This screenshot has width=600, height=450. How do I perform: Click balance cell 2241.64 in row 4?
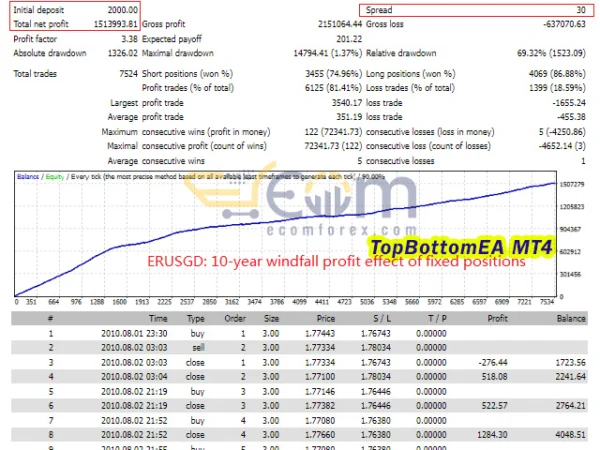click(571, 377)
